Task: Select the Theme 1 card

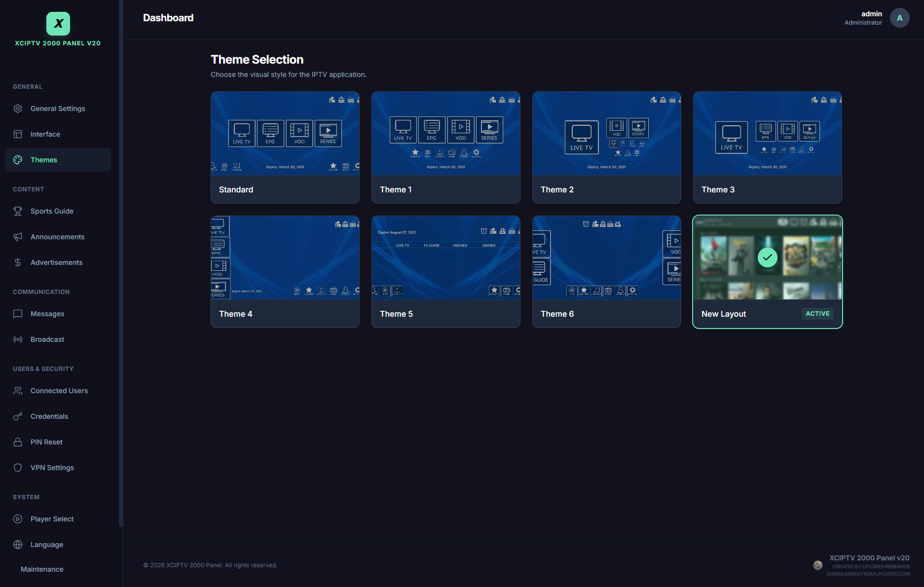Action: point(445,147)
